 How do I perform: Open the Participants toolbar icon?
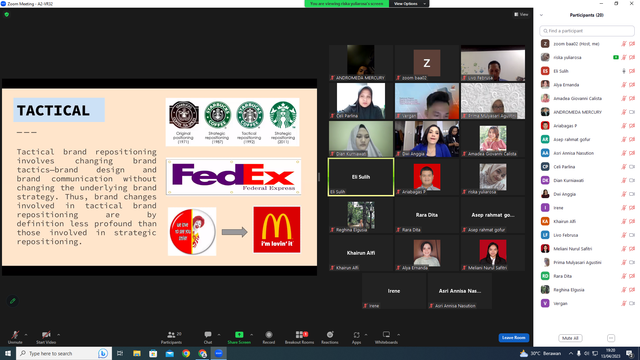[171, 335]
